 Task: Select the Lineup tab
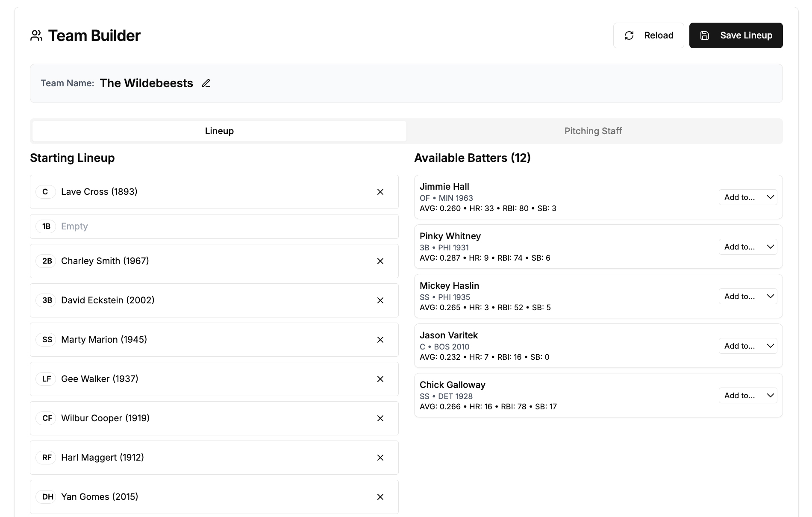pyautogui.click(x=219, y=131)
